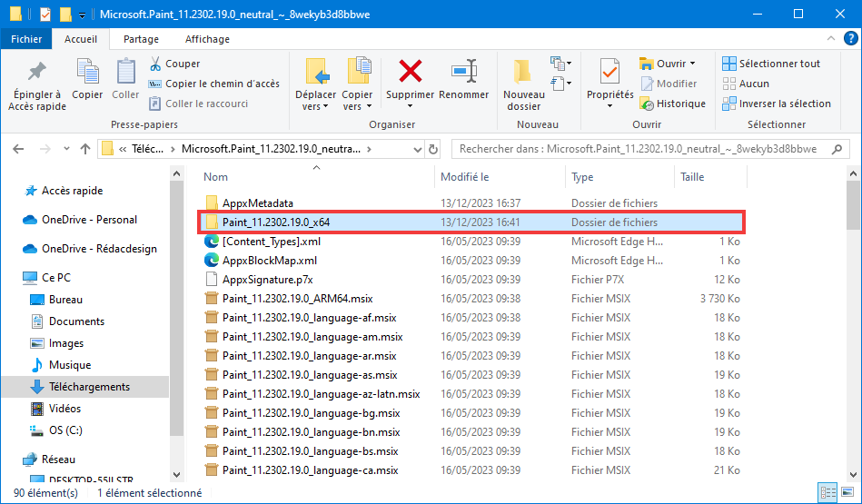Viewport: 862px width, 504px height.
Task: Sort by the Type column header
Action: click(x=582, y=177)
